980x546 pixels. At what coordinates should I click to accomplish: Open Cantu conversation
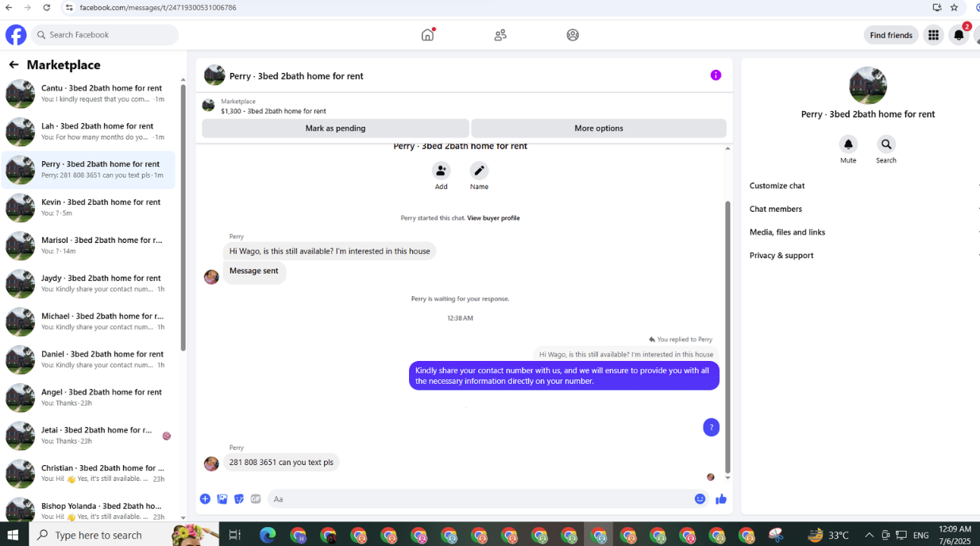coord(89,94)
